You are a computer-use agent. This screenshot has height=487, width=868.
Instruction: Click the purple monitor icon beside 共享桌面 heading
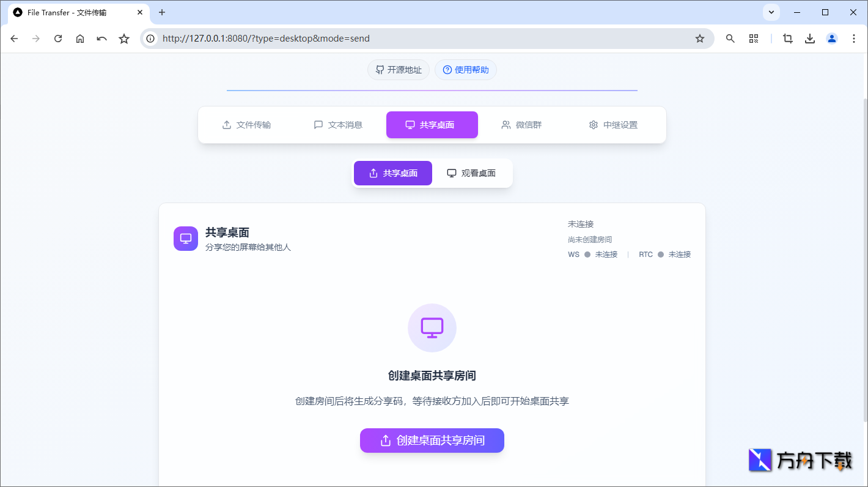185,239
